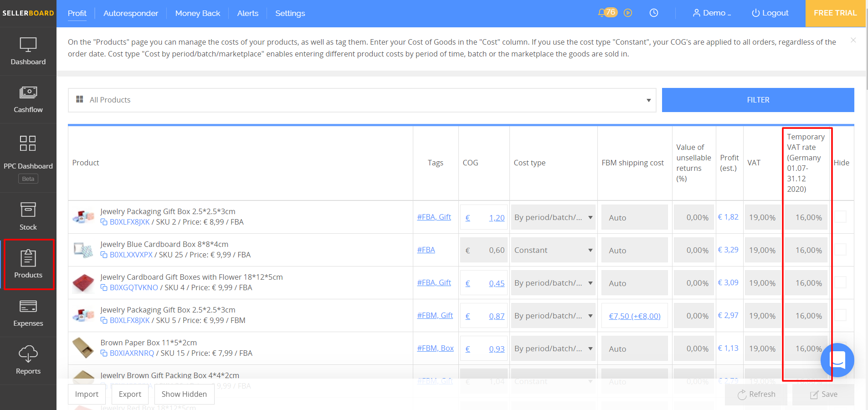868x410 pixels.
Task: Toggle Hide checkbox for SKU 5 product
Action: pyautogui.click(x=841, y=315)
